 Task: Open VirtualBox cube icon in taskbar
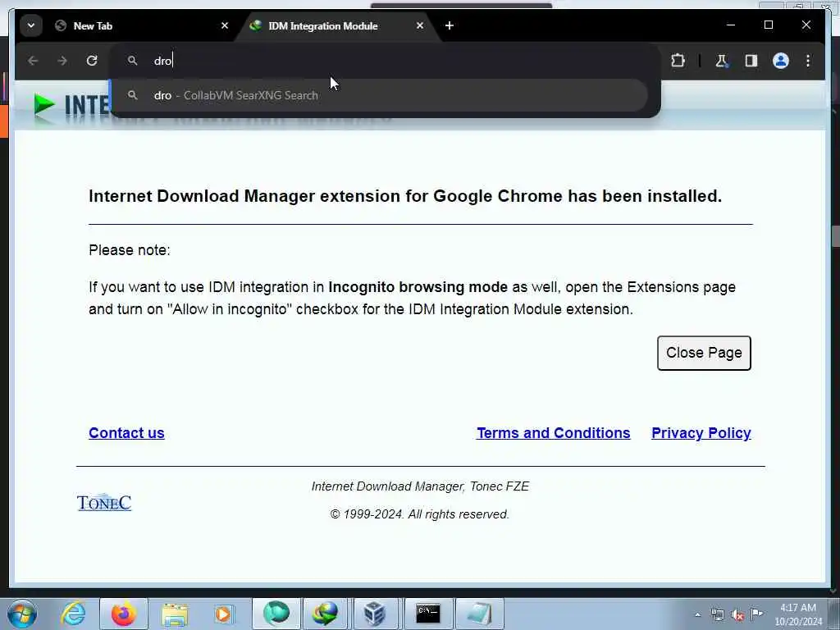click(374, 614)
